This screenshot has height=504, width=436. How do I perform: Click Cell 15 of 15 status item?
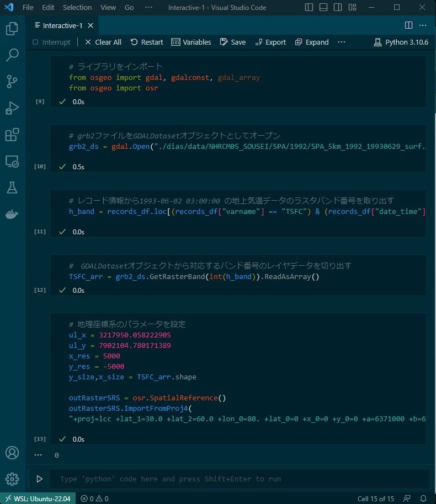375,498
